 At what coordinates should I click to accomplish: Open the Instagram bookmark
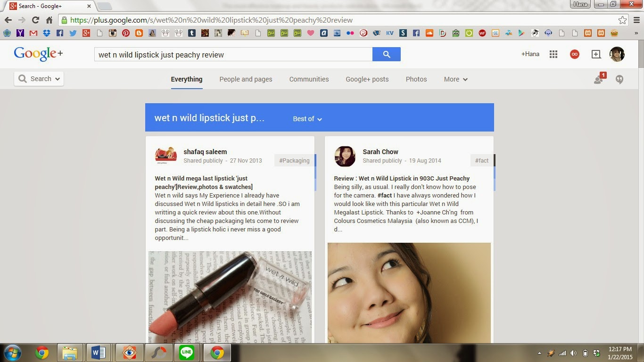pyautogui.click(x=112, y=33)
